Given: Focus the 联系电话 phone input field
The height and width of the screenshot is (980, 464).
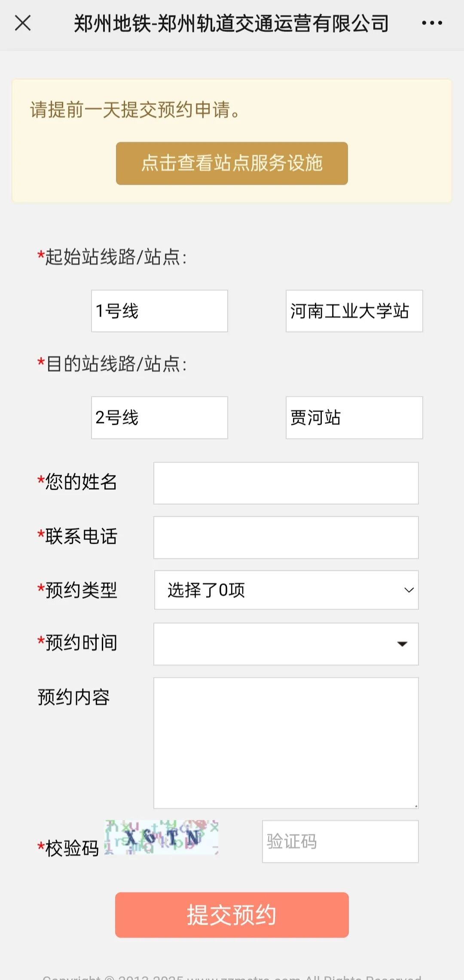Looking at the screenshot, I should coord(286,537).
